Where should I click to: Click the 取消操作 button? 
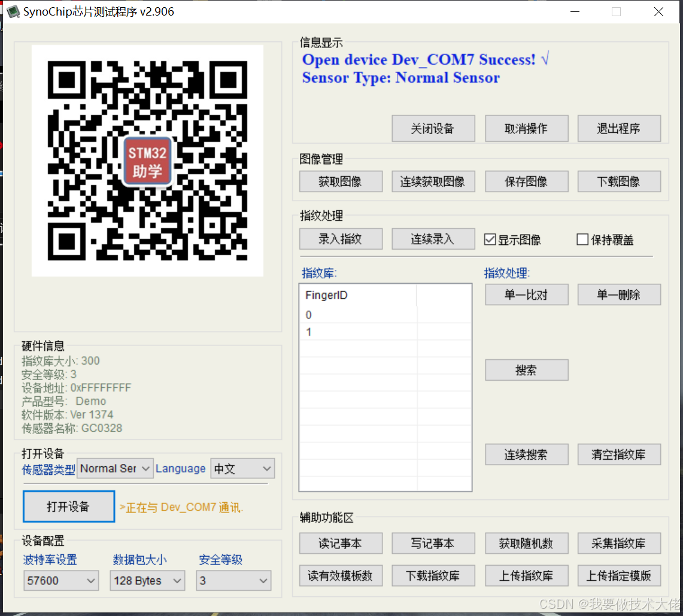point(526,129)
